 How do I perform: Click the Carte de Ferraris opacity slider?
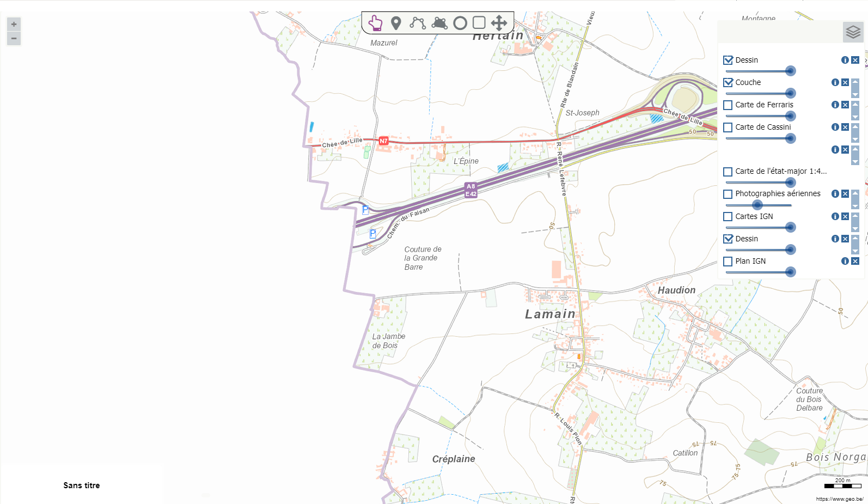(791, 116)
